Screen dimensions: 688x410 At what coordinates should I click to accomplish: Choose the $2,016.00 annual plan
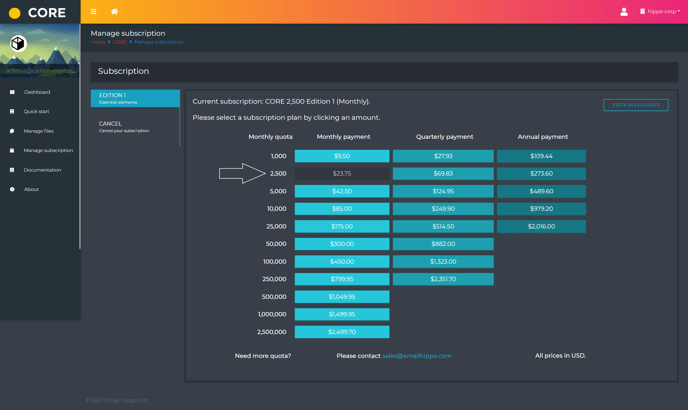point(541,226)
